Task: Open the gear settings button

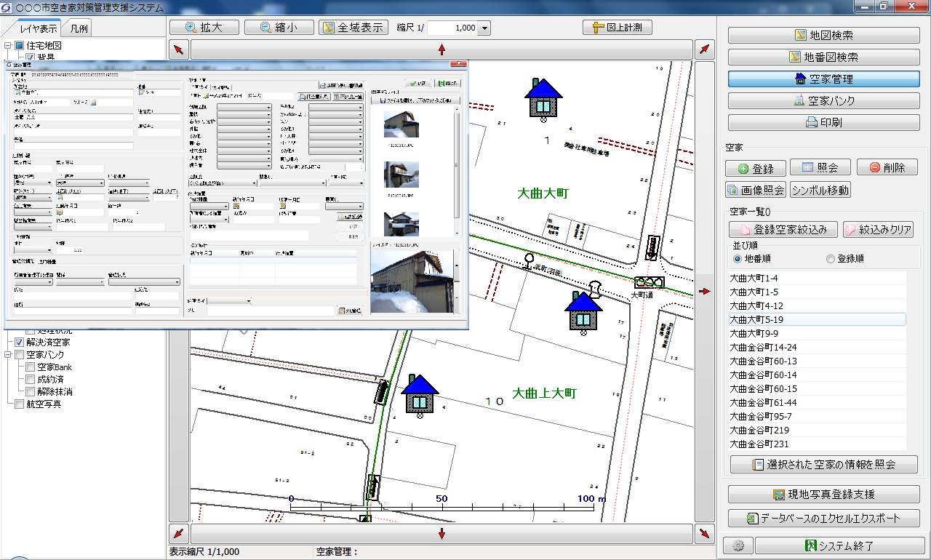Action: point(738,545)
